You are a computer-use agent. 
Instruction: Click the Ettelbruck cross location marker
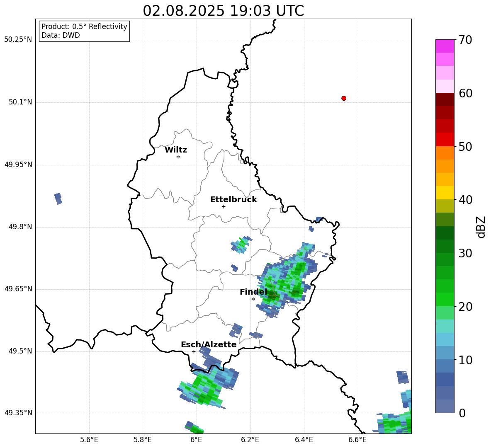point(224,206)
